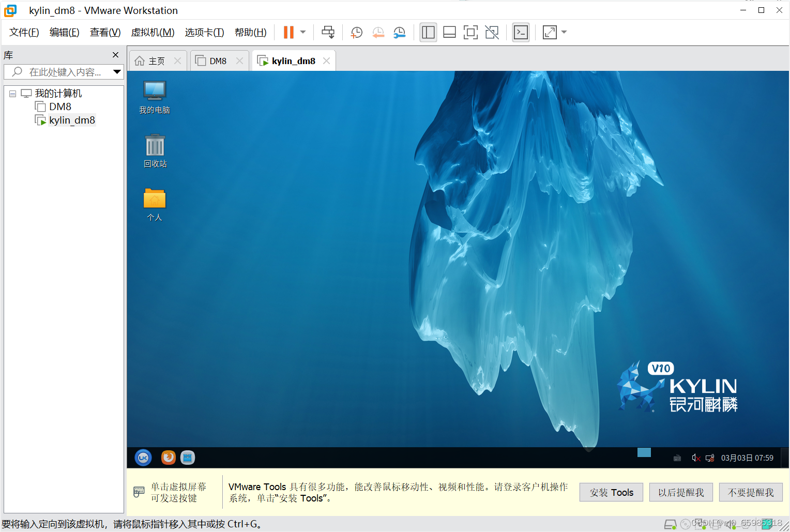Toggle the thumbnail bar view
Screen dimensions: 790x532
[449, 32]
